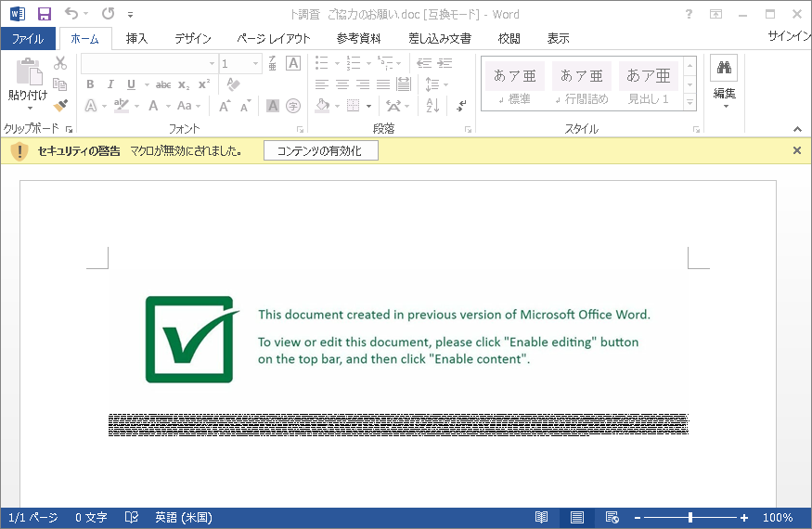Apply the Heading 1 (見出し 1) style

[649, 84]
